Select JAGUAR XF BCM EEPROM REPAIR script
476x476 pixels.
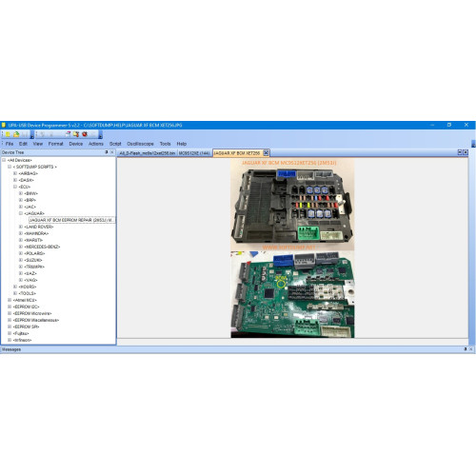pos(71,220)
